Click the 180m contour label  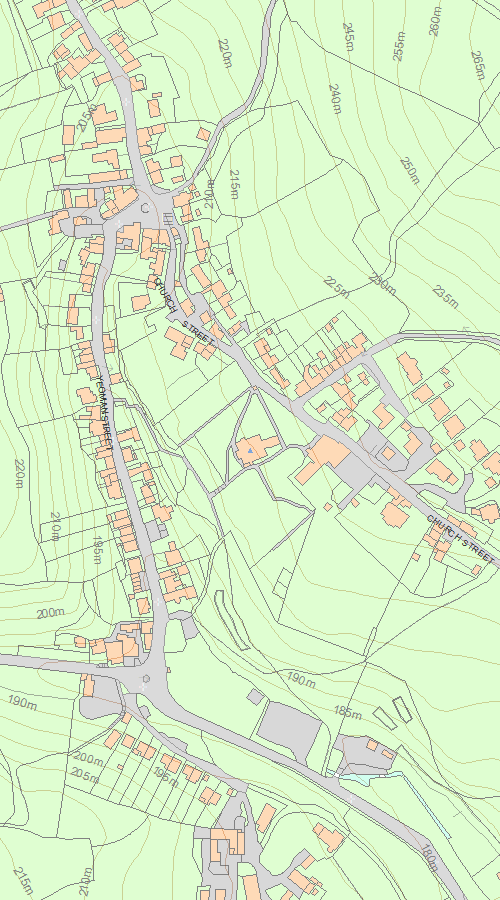click(429, 858)
